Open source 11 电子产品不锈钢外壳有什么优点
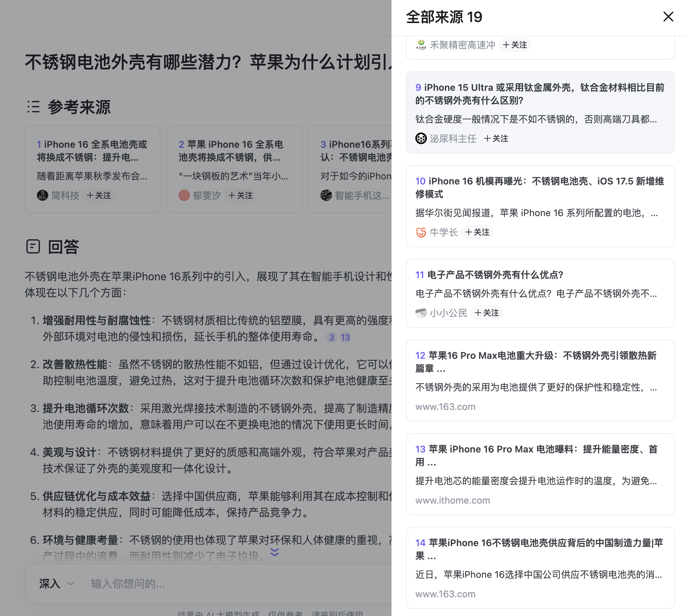 tap(540, 293)
